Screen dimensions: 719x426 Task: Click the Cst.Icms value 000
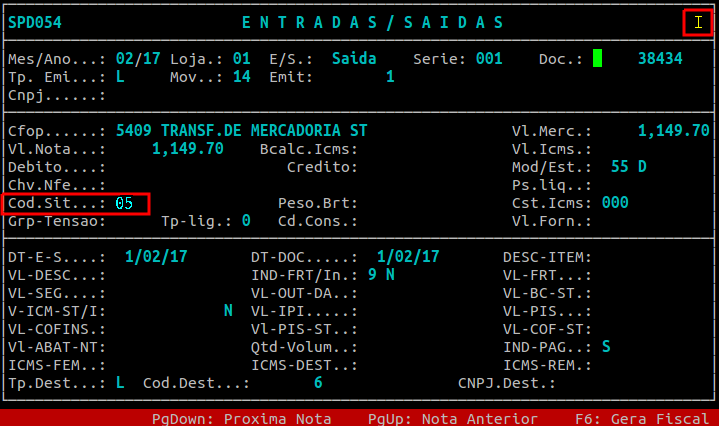pos(615,203)
